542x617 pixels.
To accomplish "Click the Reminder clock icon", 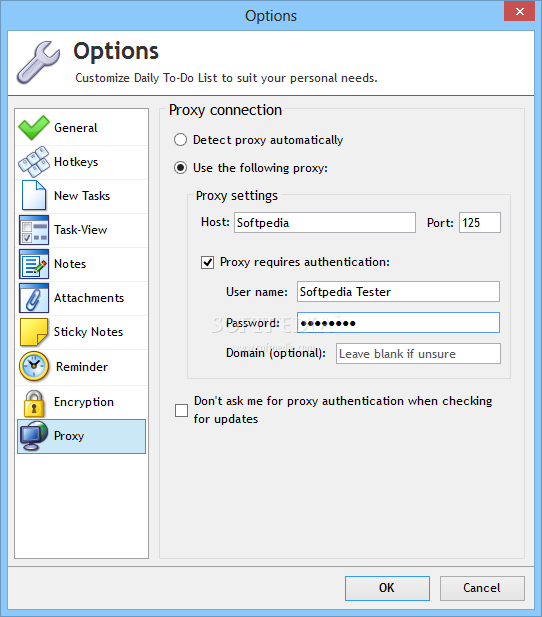I will tap(34, 367).
